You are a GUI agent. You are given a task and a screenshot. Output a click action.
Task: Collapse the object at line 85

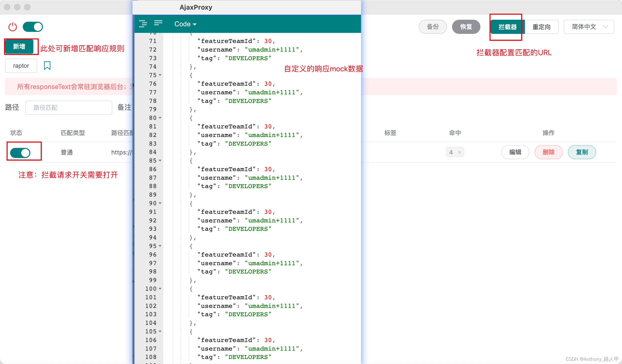coord(160,161)
